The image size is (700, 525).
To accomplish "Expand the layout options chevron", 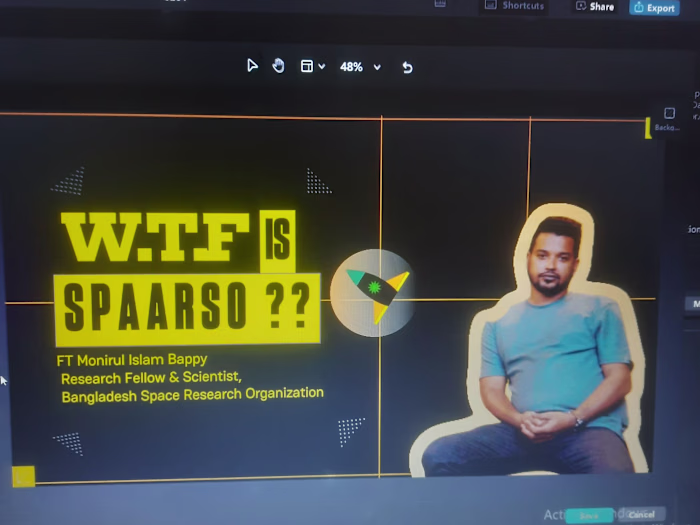I will click(x=322, y=67).
